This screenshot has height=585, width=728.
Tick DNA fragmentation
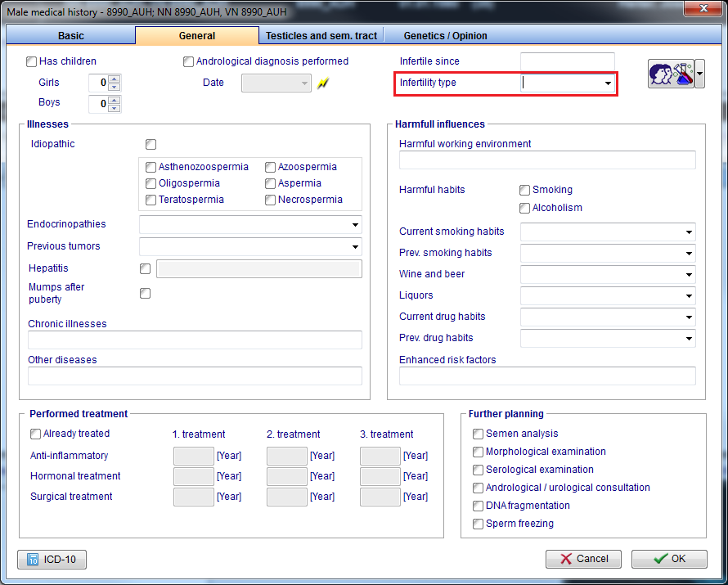coord(478,506)
